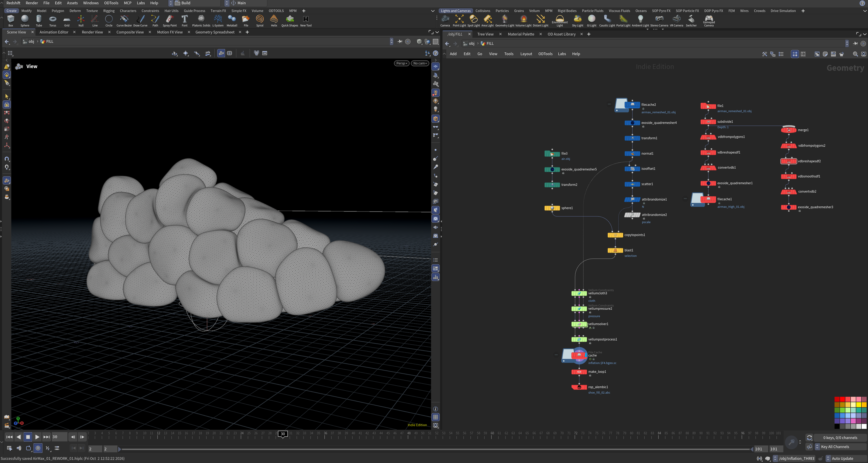Switch to the Geometry Spreadsheet tab
This screenshot has width=868, height=463.
tap(215, 32)
